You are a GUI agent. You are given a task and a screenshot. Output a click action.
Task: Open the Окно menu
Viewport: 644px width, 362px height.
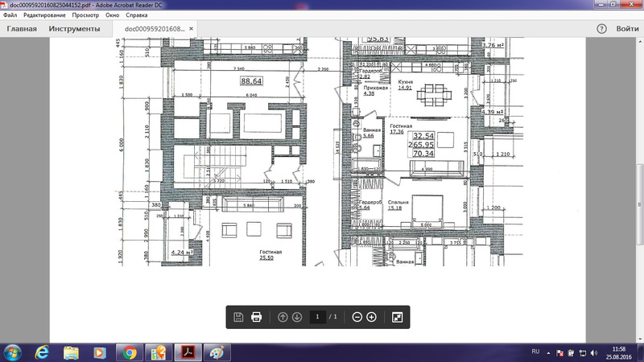pyautogui.click(x=112, y=15)
